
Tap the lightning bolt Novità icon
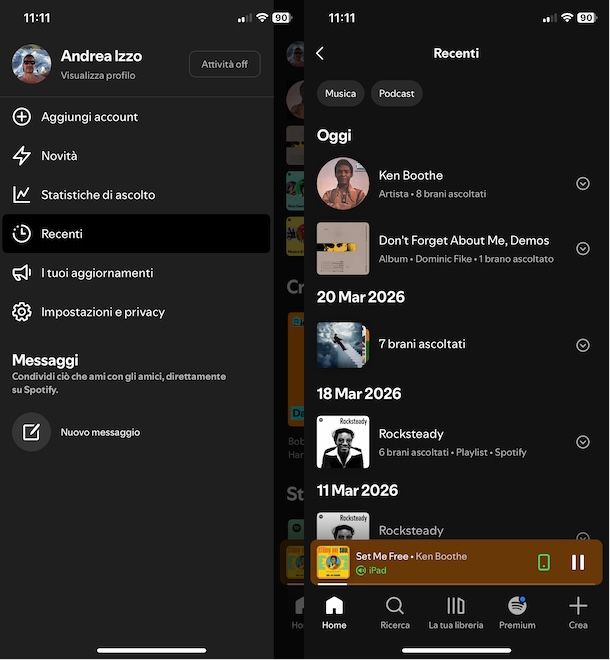tap(21, 156)
